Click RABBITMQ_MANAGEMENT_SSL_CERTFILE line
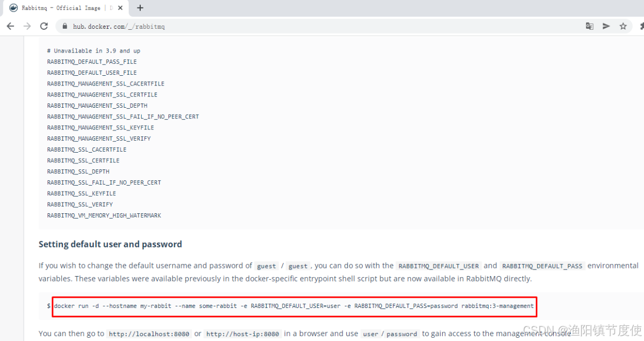The height and width of the screenshot is (341, 644). (x=102, y=95)
